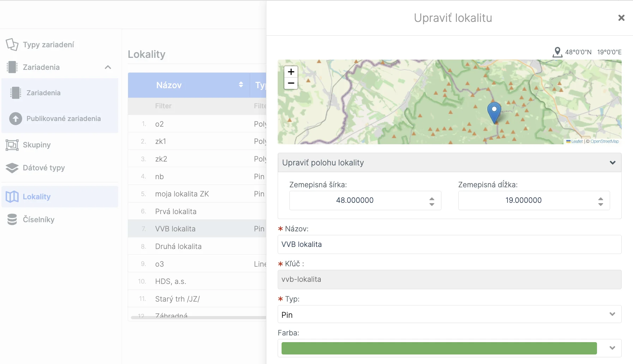This screenshot has width=633, height=364.
Task: Zoom in on the map
Action: pos(291,72)
